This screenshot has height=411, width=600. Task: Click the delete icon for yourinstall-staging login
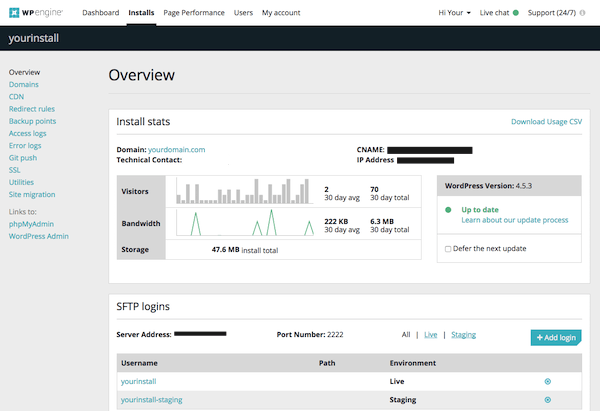tap(548, 400)
